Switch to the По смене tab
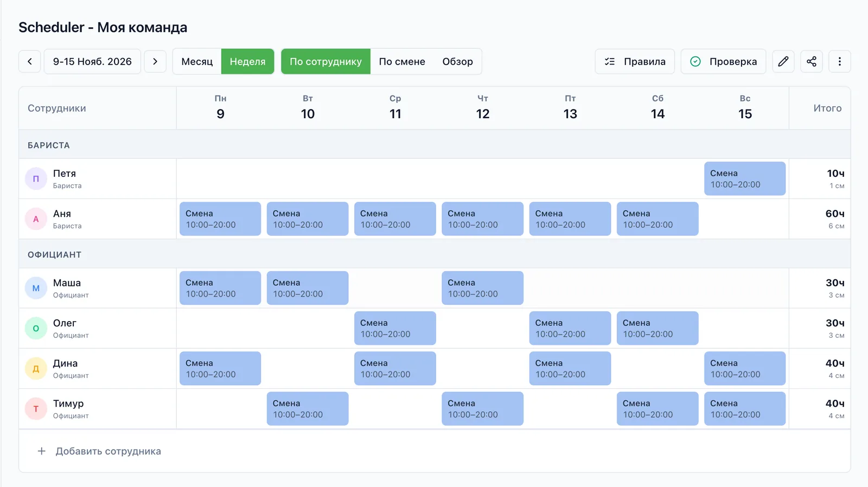 (x=402, y=61)
